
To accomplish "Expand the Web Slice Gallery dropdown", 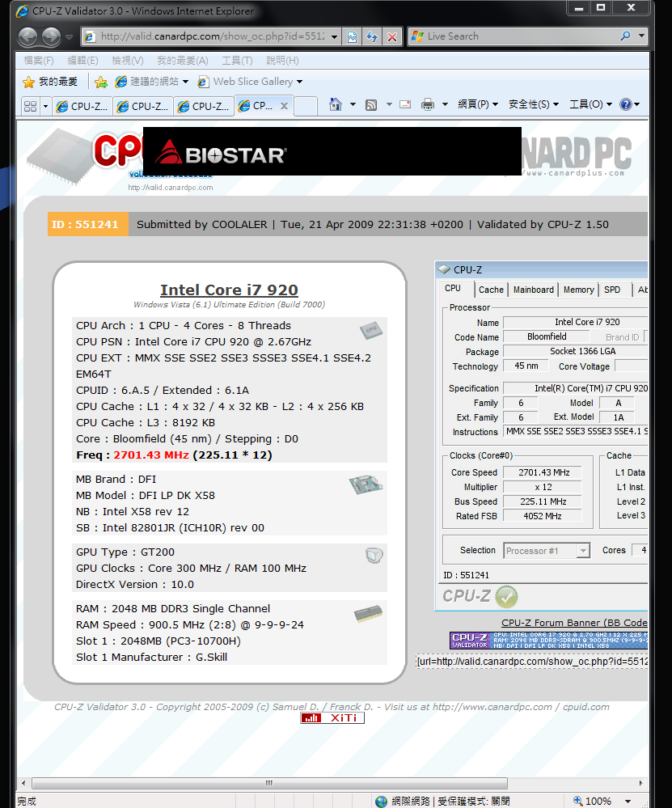I will [x=300, y=82].
